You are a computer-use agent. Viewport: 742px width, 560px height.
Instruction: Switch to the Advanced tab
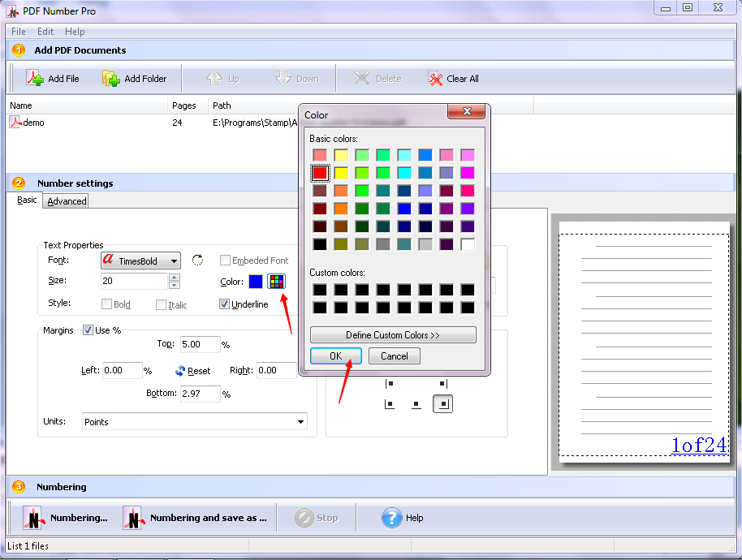point(67,201)
